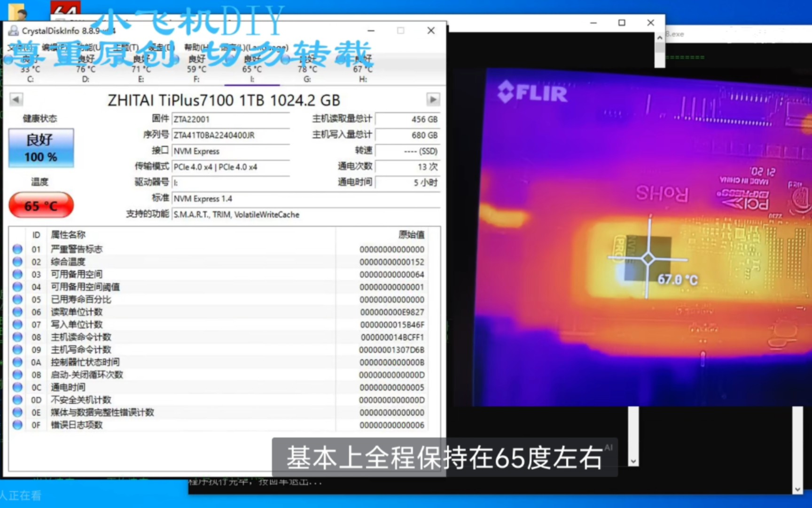Viewport: 812px width, 508px height.
Task: Select the I: disk tab at 65 °C
Action: [x=252, y=69]
